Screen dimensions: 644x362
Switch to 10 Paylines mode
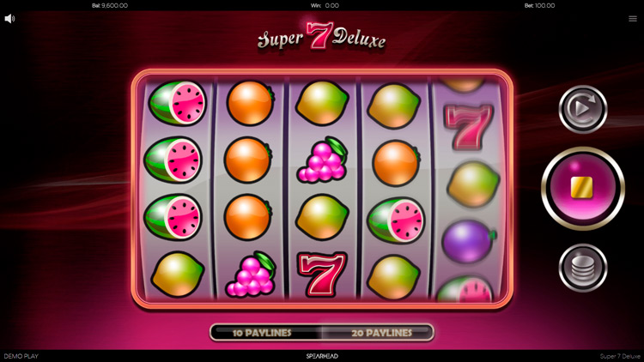pos(262,333)
